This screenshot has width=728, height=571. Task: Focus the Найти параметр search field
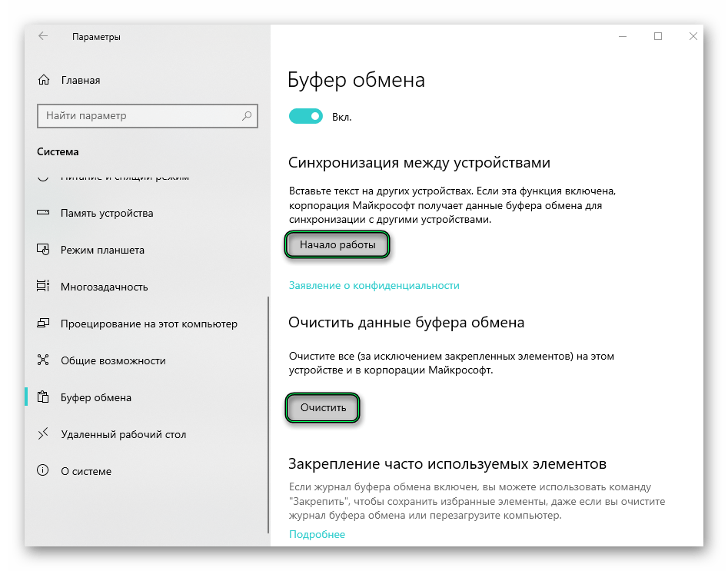[138, 116]
